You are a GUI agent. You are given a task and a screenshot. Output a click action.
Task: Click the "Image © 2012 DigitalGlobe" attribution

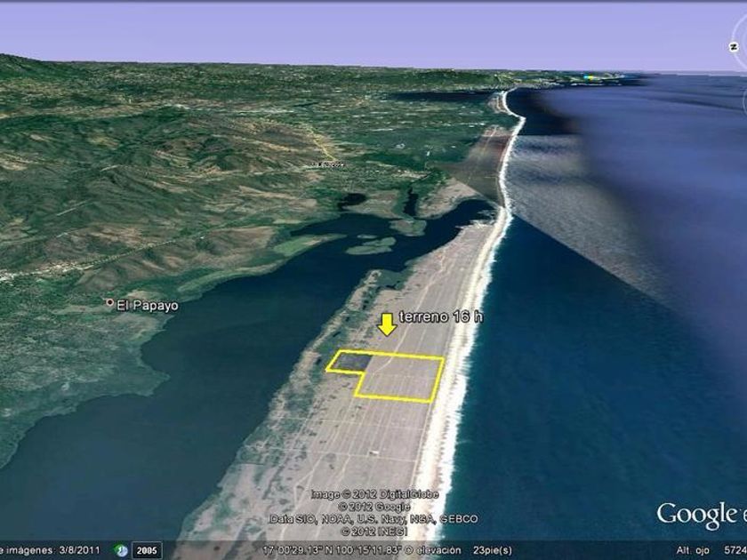point(374,494)
